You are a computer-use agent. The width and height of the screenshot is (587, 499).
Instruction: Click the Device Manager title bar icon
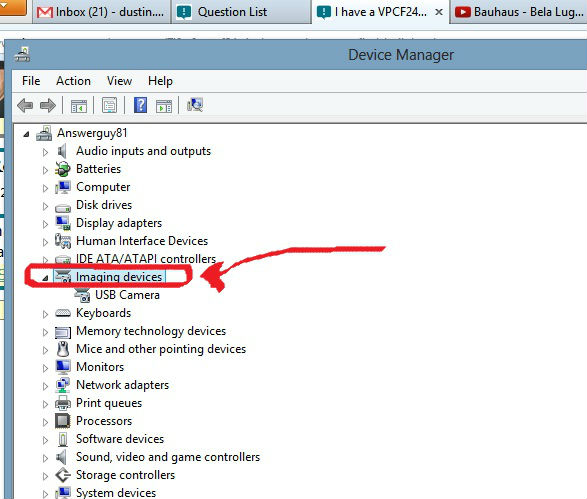coord(22,55)
